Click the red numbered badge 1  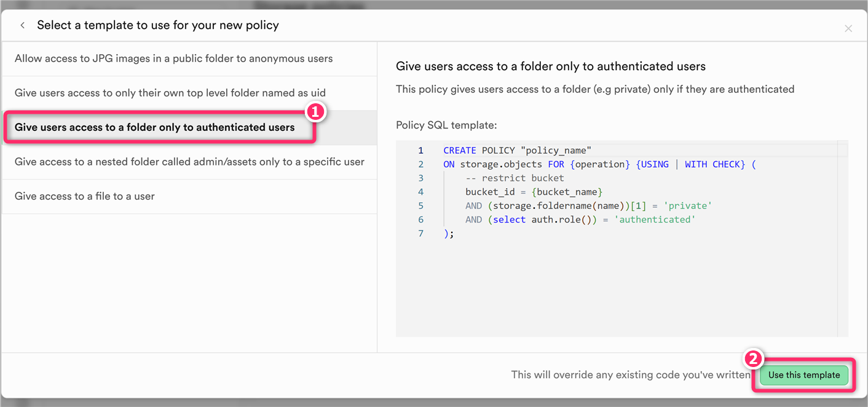pos(315,111)
